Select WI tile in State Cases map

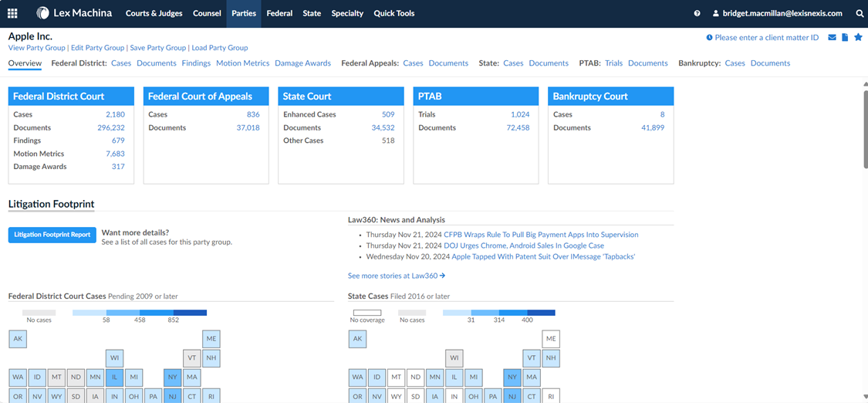click(454, 358)
